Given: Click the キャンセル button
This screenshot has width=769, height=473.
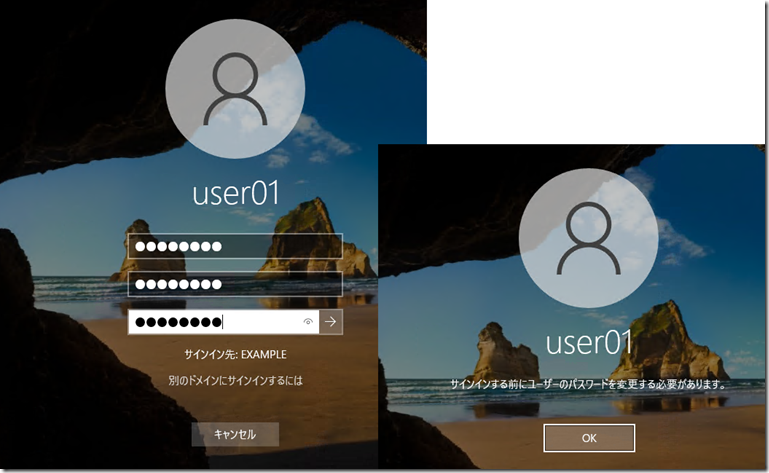Looking at the screenshot, I should pos(235,434).
